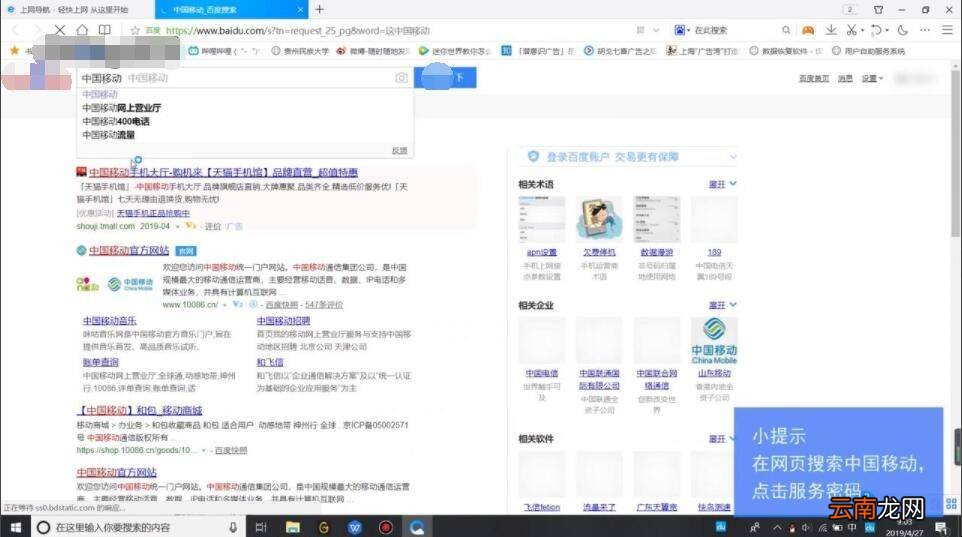Open the action center notification icon
The width and height of the screenshot is (962, 537).
pos(941,527)
